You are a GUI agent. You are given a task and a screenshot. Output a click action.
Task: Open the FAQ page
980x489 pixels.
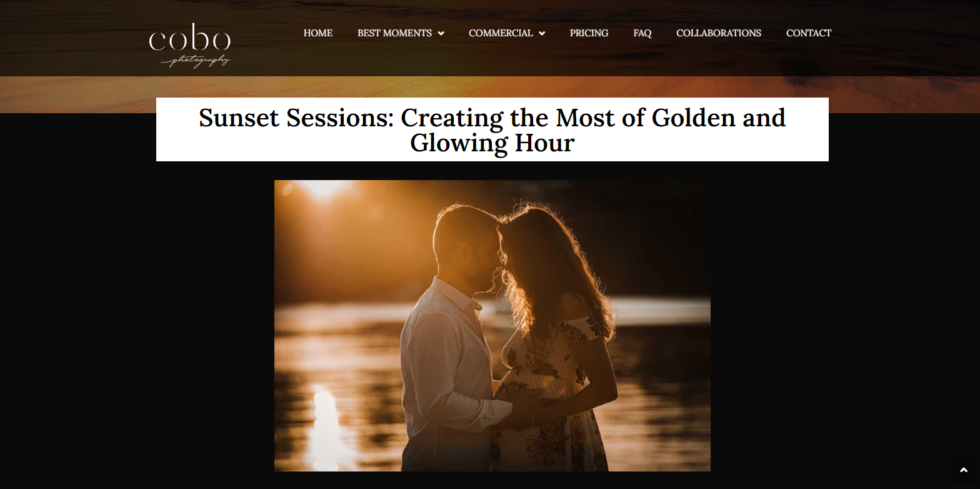(x=642, y=33)
